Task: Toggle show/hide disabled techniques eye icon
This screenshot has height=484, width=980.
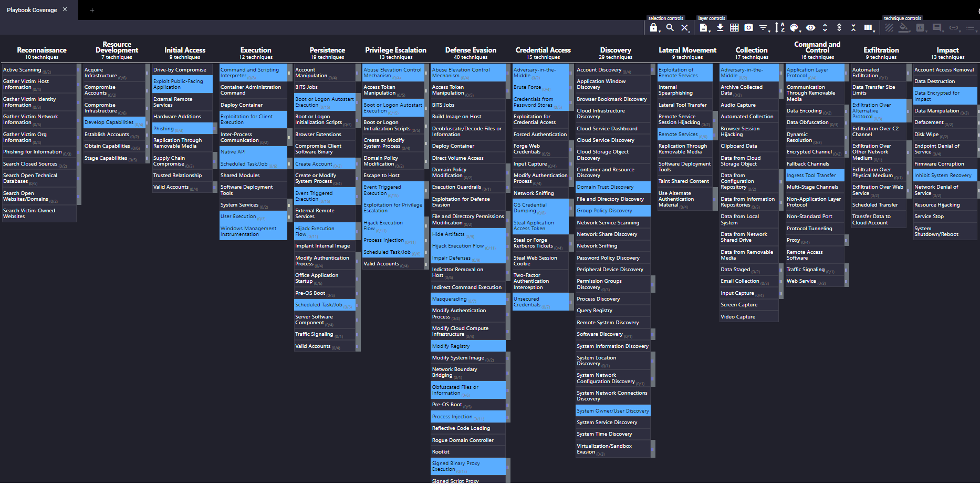Action: pos(810,28)
